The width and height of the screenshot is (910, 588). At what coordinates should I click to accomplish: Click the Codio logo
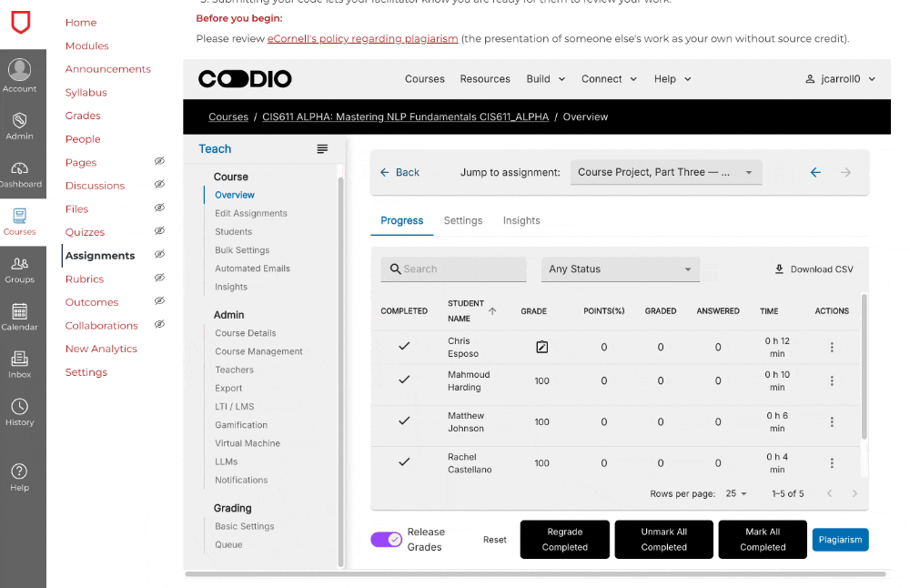(245, 79)
